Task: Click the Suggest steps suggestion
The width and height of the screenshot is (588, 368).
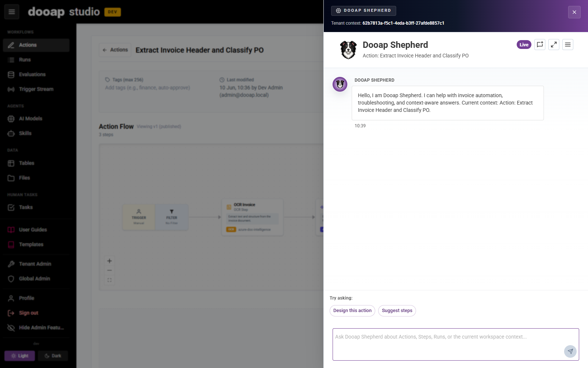Action: click(397, 311)
